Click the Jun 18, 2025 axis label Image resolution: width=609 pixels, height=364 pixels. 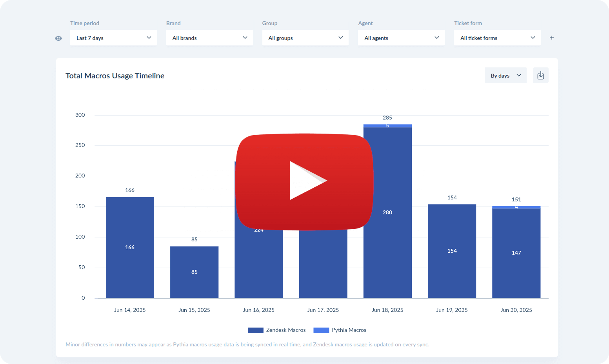(x=387, y=310)
